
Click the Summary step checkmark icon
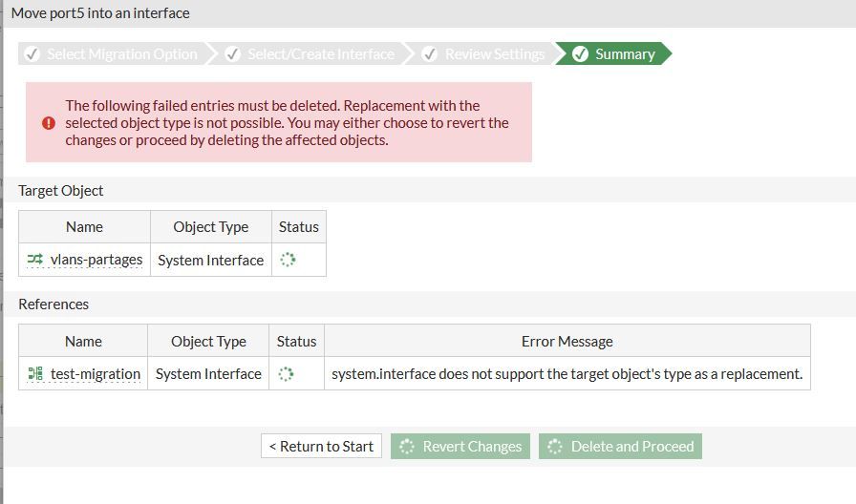click(x=580, y=54)
